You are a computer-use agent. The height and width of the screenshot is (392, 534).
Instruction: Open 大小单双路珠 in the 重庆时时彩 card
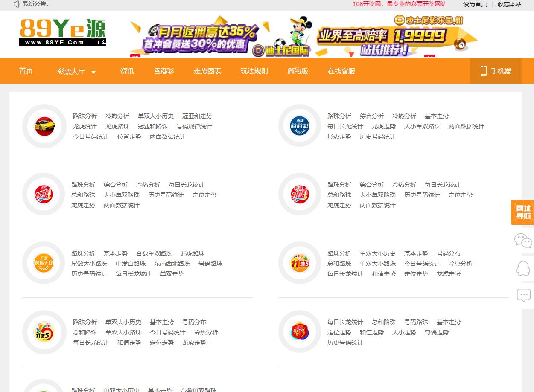422,126
